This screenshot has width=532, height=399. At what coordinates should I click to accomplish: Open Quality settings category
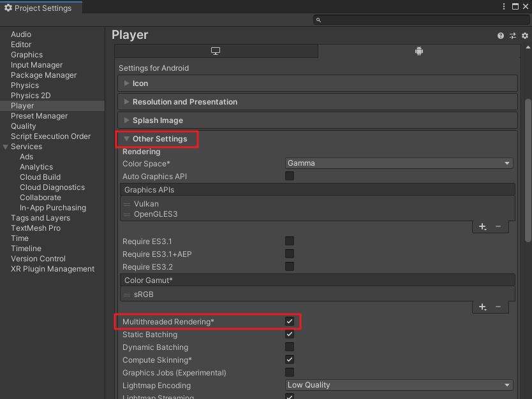[x=24, y=126]
